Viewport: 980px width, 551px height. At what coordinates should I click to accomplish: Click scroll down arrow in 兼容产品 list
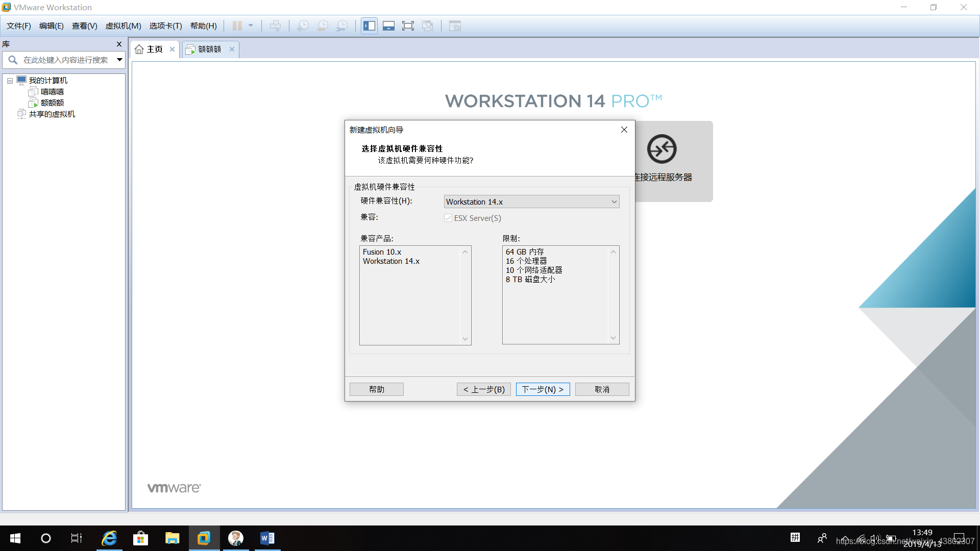coord(465,339)
